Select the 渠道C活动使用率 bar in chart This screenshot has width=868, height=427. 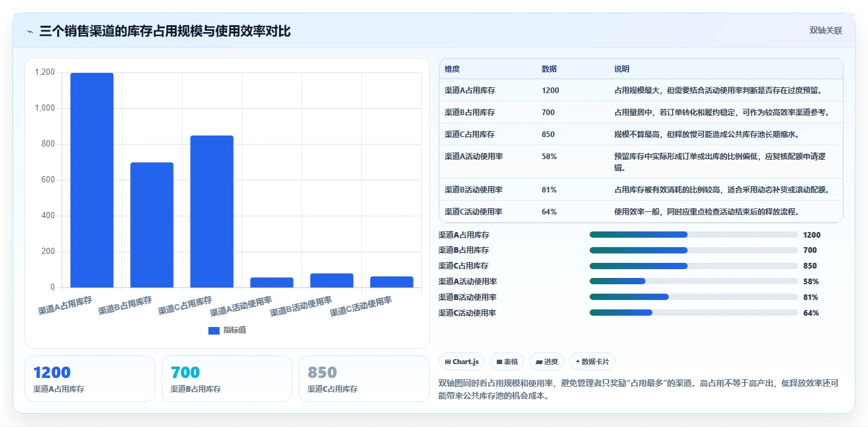(x=392, y=282)
